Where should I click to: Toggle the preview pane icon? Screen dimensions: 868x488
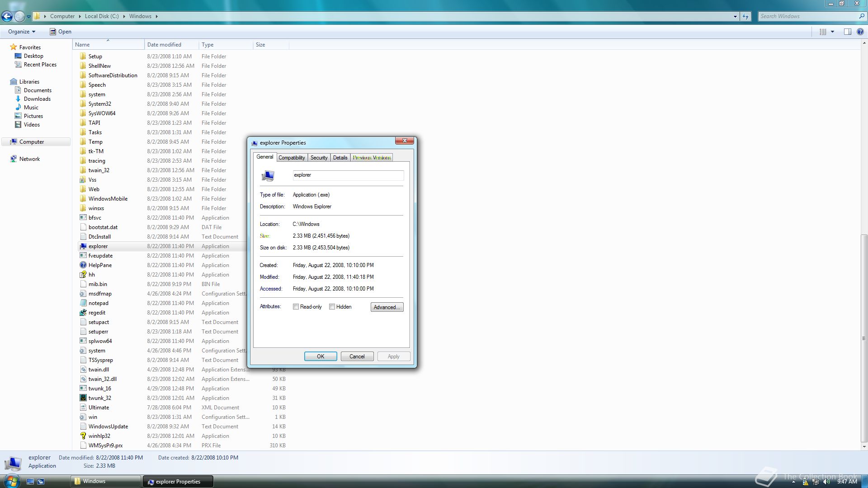tap(848, 32)
